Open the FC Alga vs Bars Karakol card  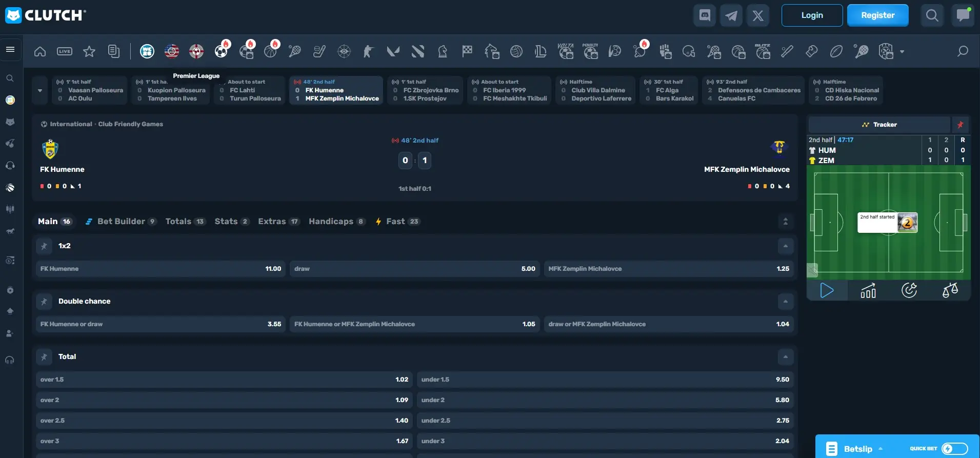pos(669,90)
